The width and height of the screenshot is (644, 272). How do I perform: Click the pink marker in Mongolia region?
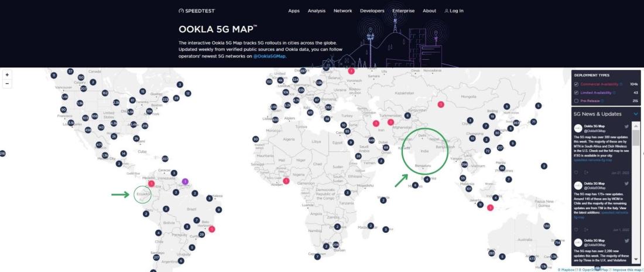click(x=441, y=104)
